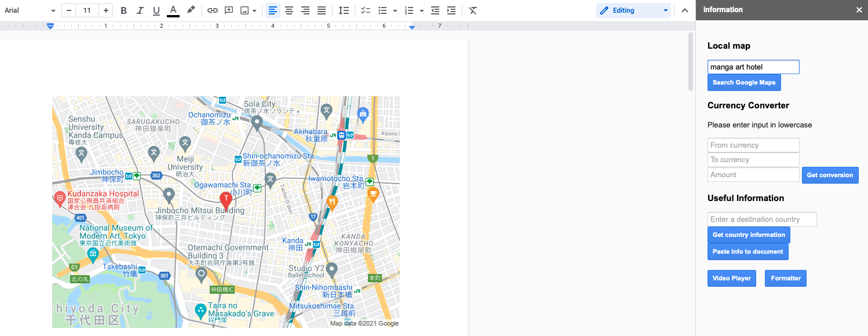Image resolution: width=868 pixels, height=336 pixels.
Task: Clear formatting
Action: (473, 10)
